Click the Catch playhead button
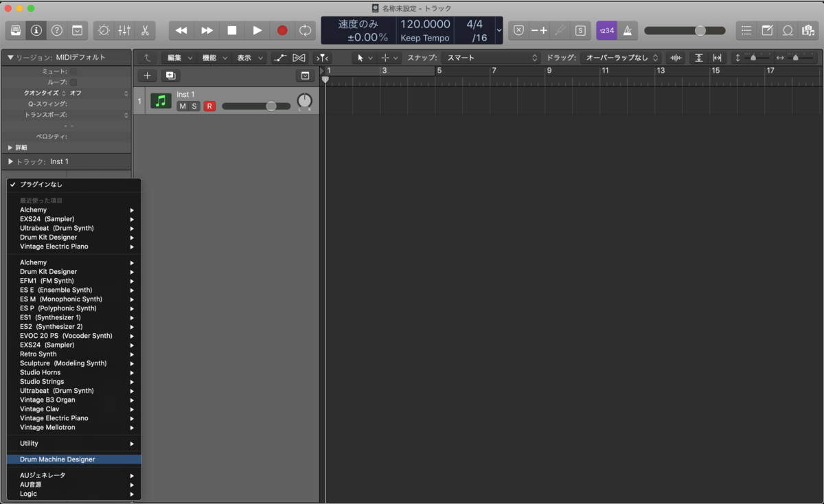Viewport: 824px width, 504px height. [322, 58]
